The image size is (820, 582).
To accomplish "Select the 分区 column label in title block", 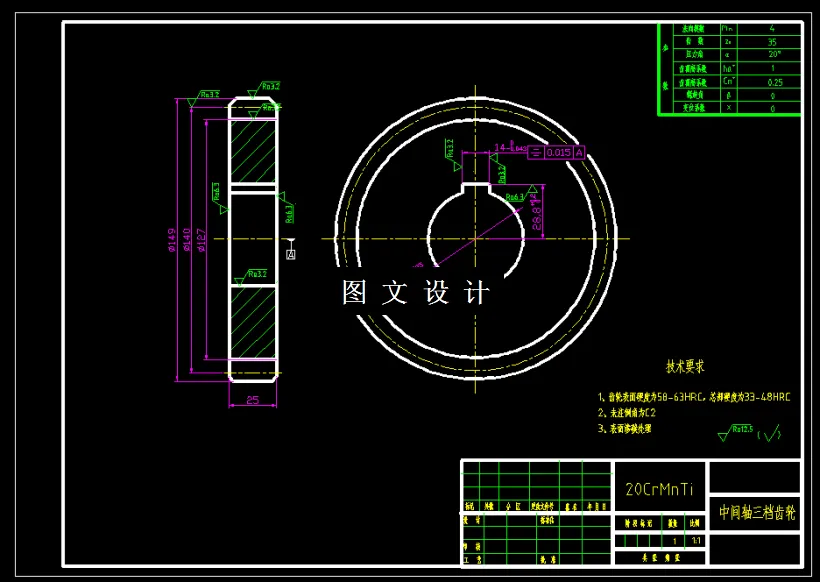I will [x=514, y=506].
